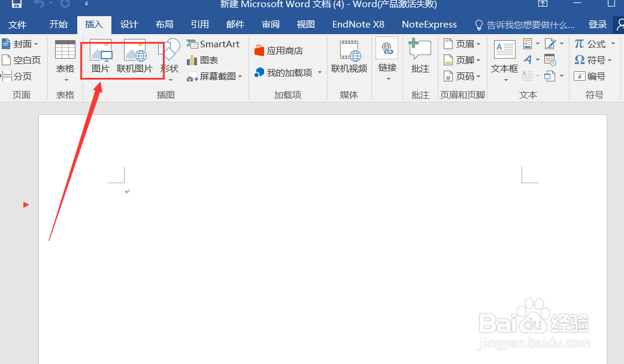Click inside the blank document page

(x=322, y=239)
